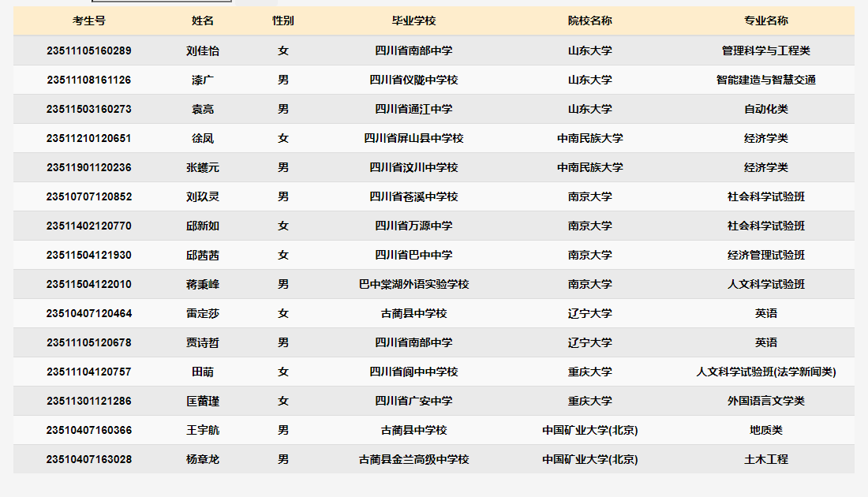This screenshot has height=497, width=868.
Task: Select exam number 23510407160366
Action: (x=89, y=431)
